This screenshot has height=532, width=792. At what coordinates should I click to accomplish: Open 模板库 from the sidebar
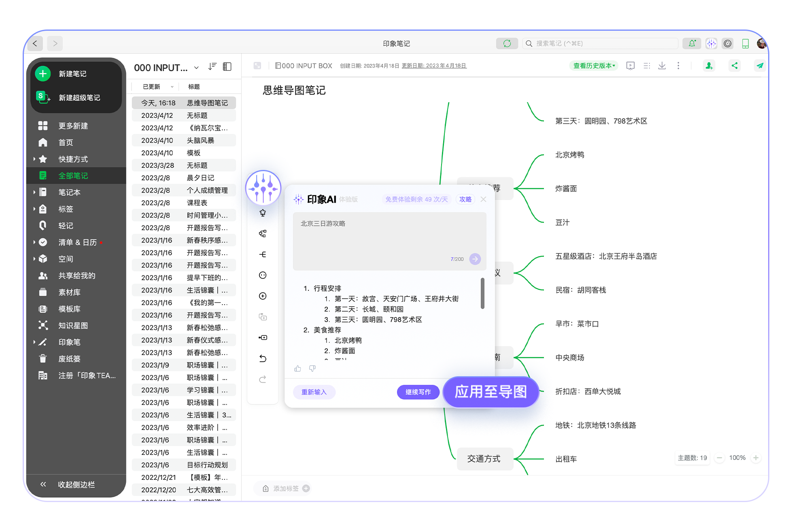[x=69, y=309]
